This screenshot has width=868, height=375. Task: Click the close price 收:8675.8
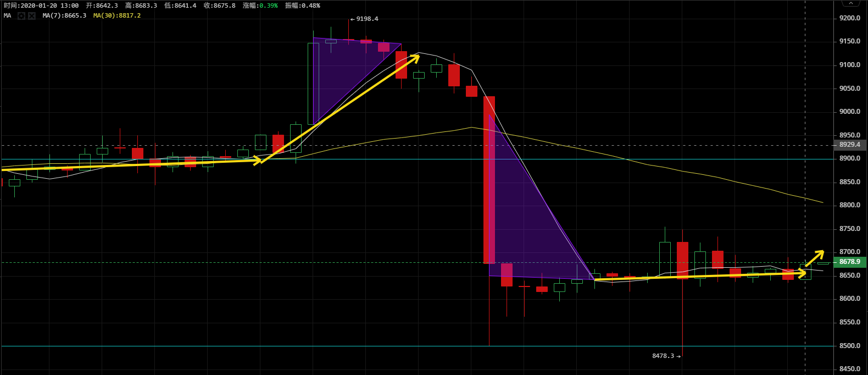(x=219, y=5)
